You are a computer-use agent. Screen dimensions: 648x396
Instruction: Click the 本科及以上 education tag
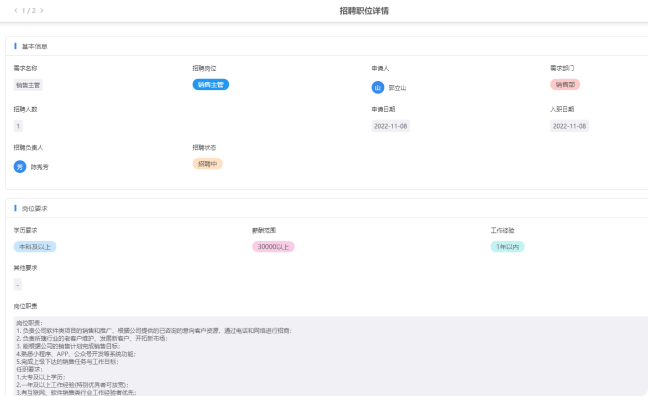(35, 247)
